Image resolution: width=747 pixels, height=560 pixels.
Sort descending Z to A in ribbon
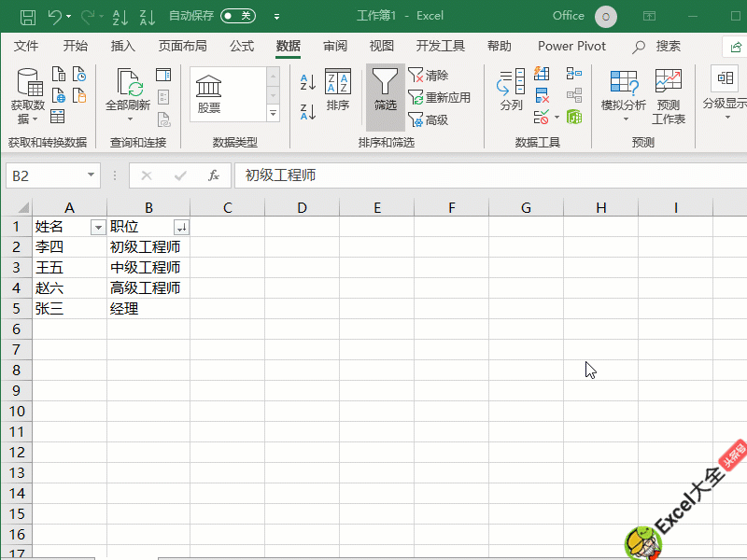308,112
